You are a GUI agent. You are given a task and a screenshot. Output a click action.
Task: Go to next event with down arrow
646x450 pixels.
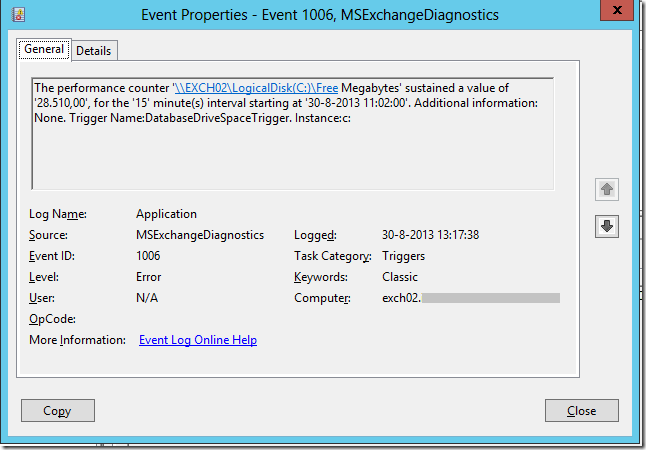point(606,226)
